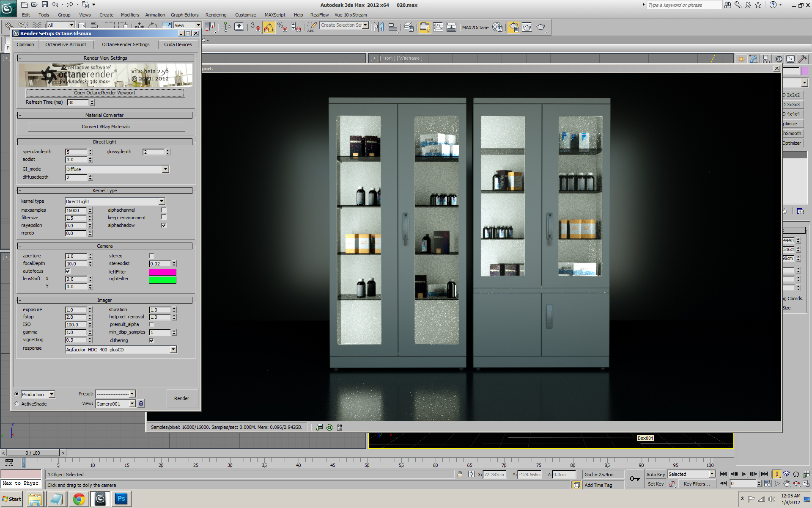Click the magenta leftFilter color swatch
The width and height of the screenshot is (812, 508).
pos(162,272)
